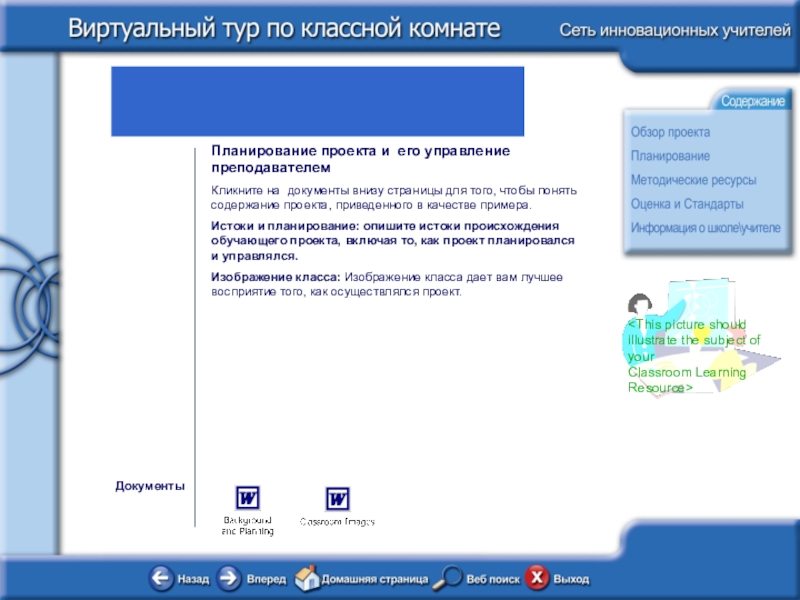Click the blue banner rectangle above the heading

coord(317,101)
